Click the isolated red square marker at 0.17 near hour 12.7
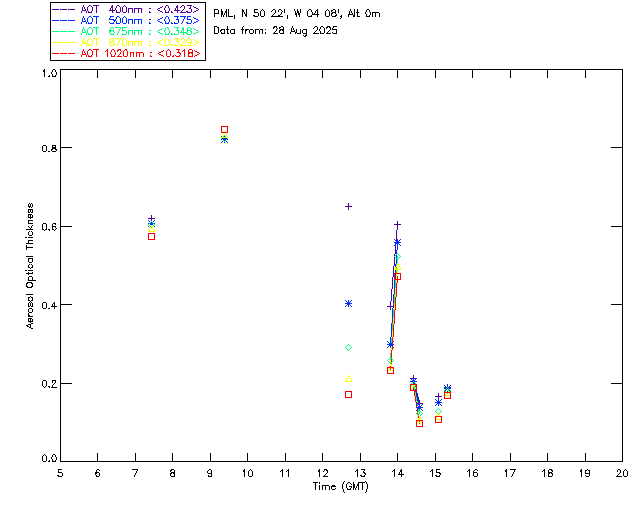Screen dimensions: 640x512 click(x=348, y=394)
